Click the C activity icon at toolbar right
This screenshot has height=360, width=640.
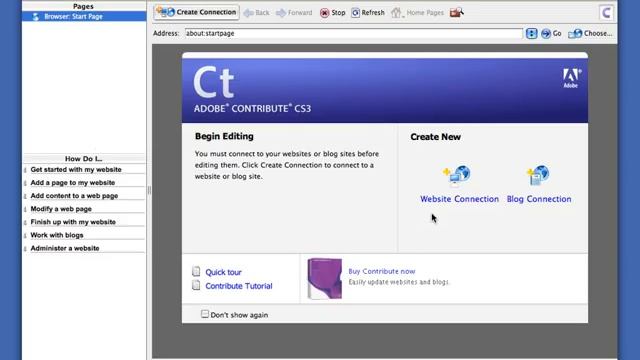point(606,13)
